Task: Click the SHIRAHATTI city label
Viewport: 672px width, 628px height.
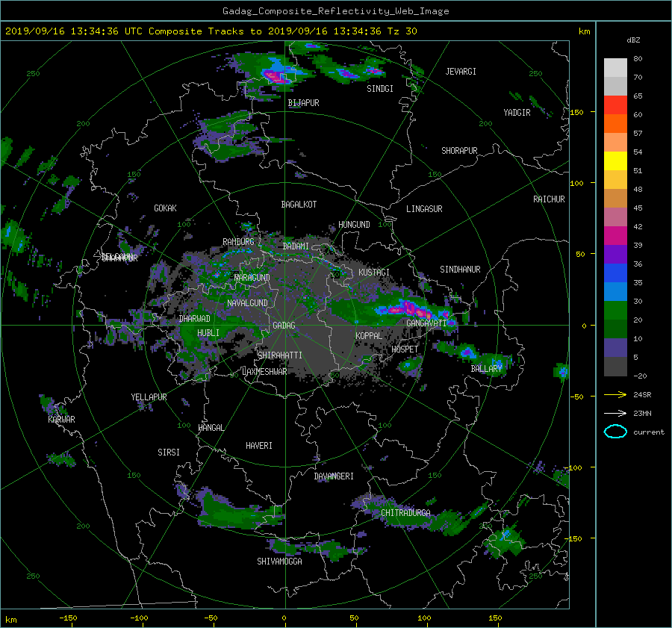Action: (280, 355)
